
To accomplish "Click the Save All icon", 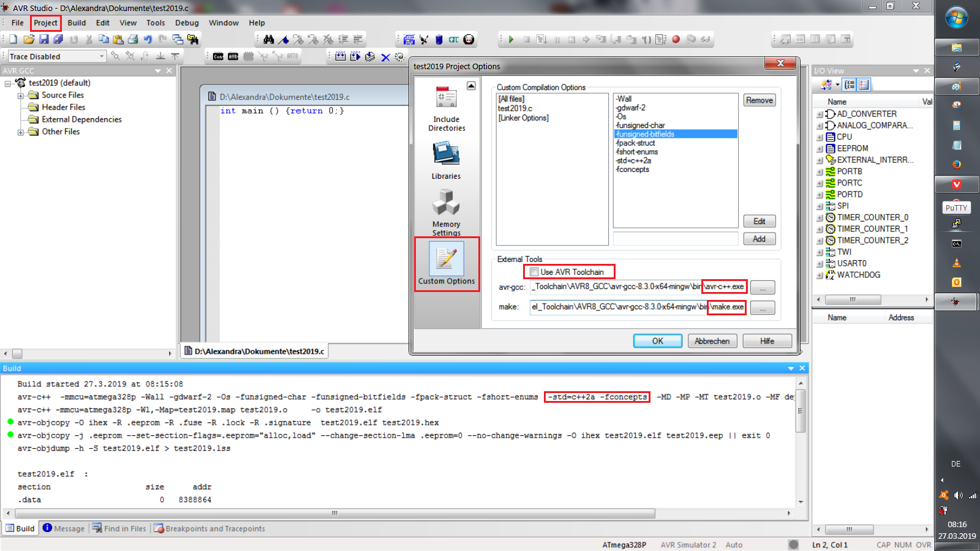I will tap(58, 39).
